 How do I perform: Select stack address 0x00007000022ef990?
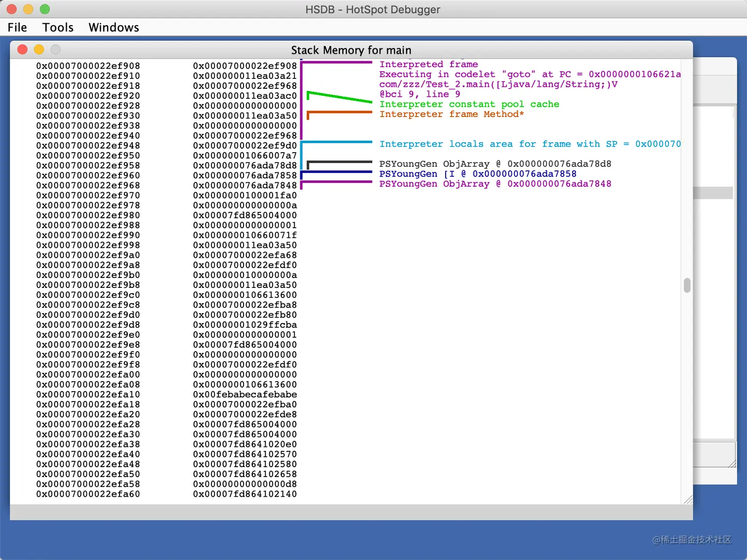tap(88, 235)
